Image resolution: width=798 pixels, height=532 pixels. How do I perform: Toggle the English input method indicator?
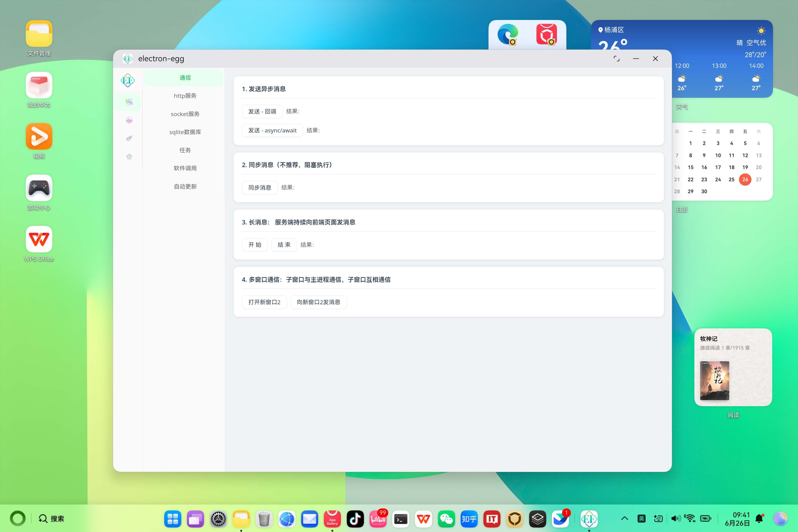pyautogui.click(x=641, y=518)
